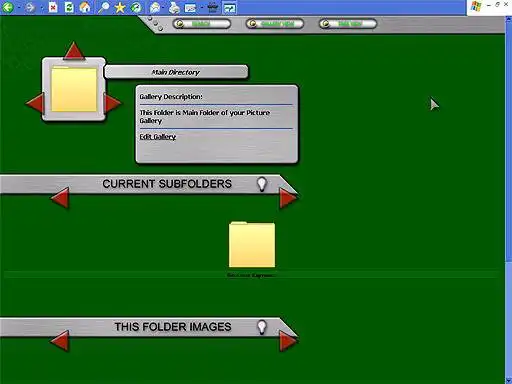Click the scrollbar down arrow
The height and width of the screenshot is (384, 512).
click(x=509, y=380)
